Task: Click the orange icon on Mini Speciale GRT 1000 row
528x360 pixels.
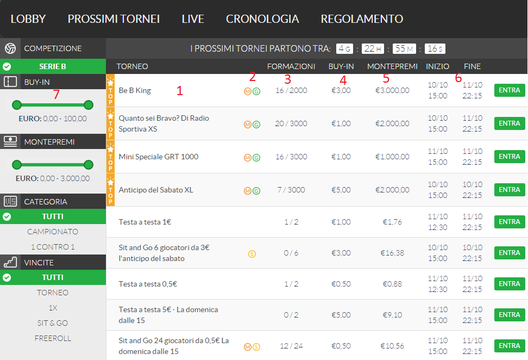Action: pyautogui.click(x=248, y=158)
